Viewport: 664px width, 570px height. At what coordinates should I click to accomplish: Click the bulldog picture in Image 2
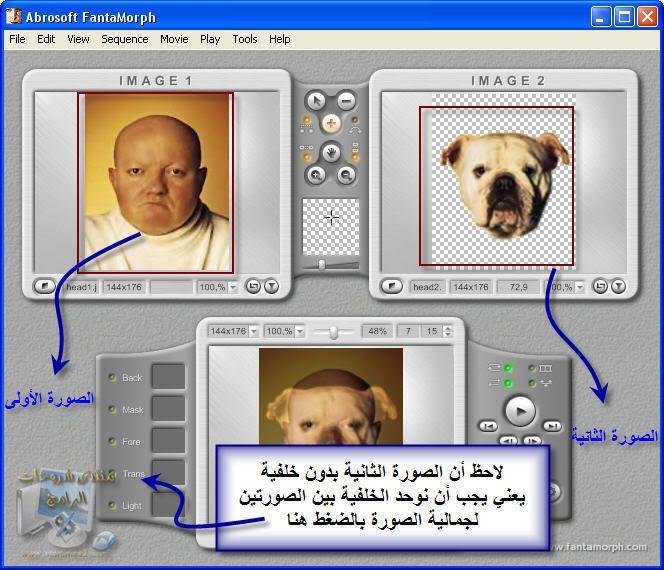click(505, 186)
